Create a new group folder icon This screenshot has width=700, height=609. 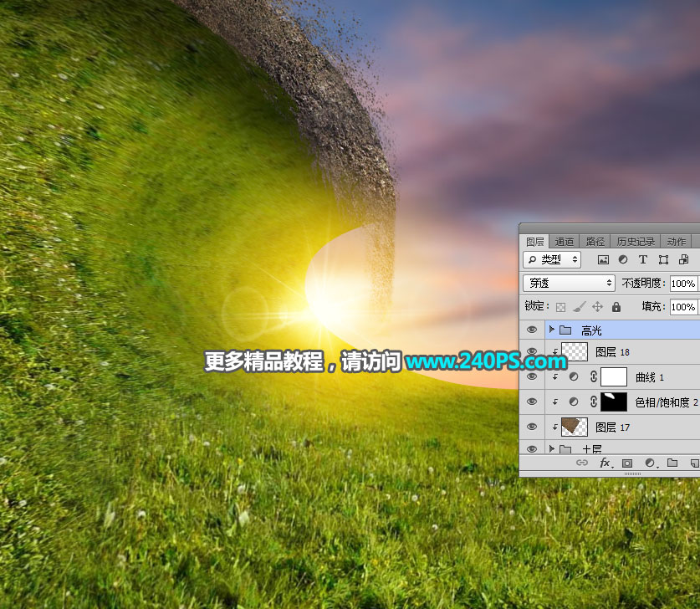[x=672, y=463]
